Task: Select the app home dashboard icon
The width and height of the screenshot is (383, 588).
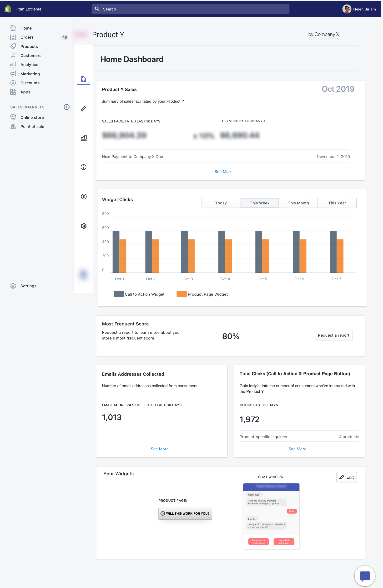Action: [x=83, y=79]
